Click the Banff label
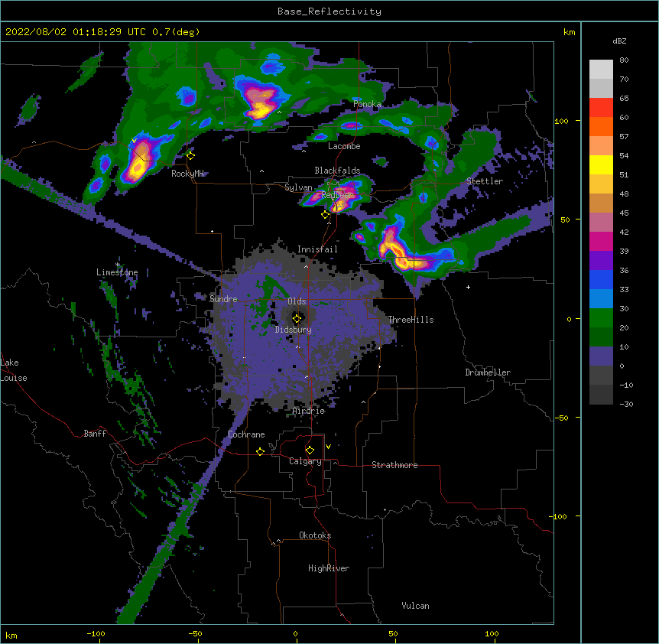Image resolution: width=659 pixels, height=644 pixels. pos(95,434)
